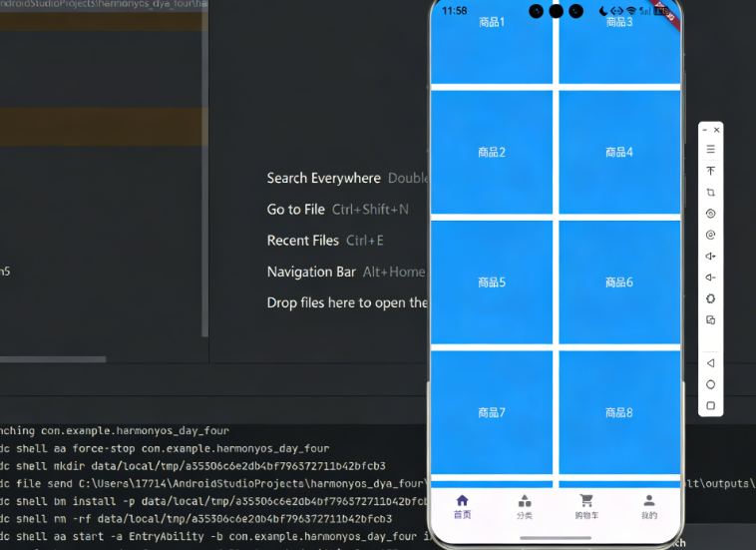This screenshot has height=550, width=756.
Task: Tap the 商品8 product tile
Action: click(x=619, y=412)
